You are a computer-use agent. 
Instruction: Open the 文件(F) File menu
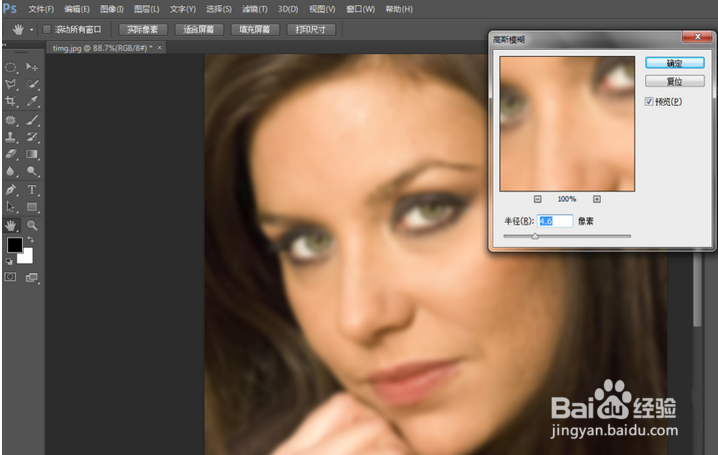tap(41, 9)
